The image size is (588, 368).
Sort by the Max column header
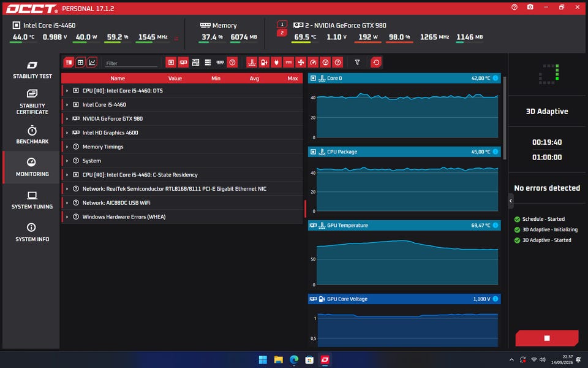tap(293, 78)
